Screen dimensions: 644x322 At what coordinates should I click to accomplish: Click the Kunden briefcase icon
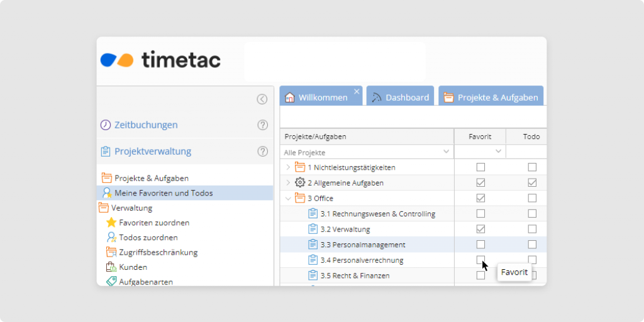tap(111, 267)
